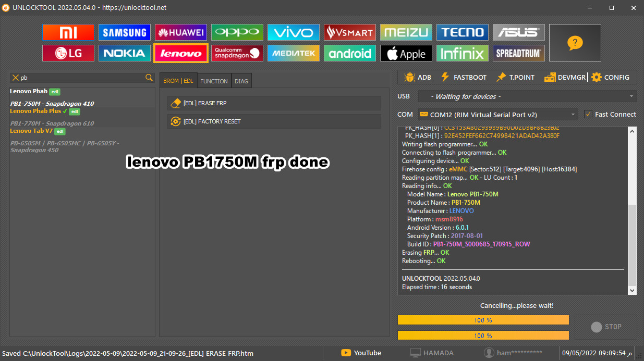Click the Security Patch 2017-08-01 line
Screen dimensions: 644x361
point(445,236)
